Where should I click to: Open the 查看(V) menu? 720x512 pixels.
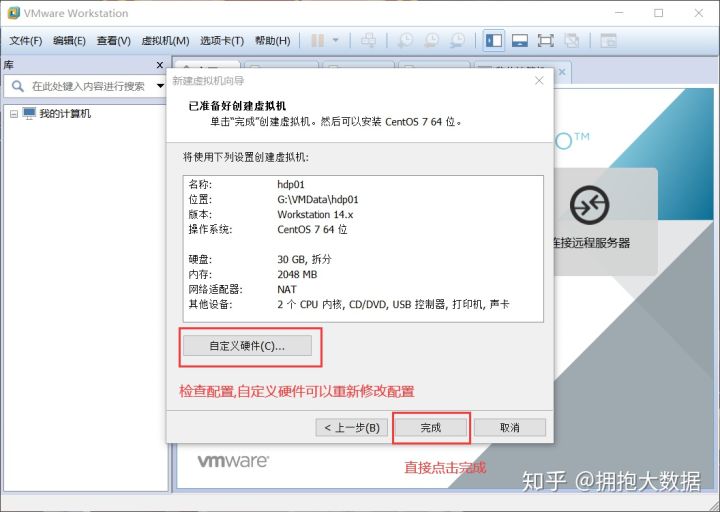click(x=113, y=41)
